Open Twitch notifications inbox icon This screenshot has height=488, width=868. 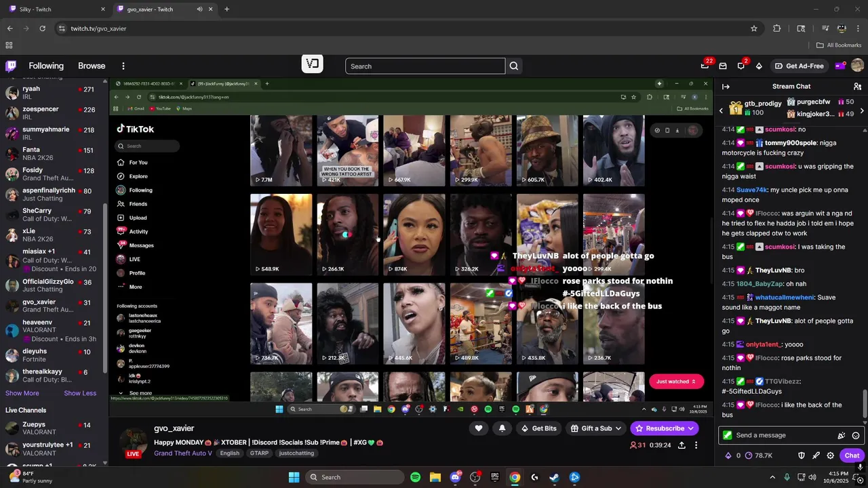(723, 66)
